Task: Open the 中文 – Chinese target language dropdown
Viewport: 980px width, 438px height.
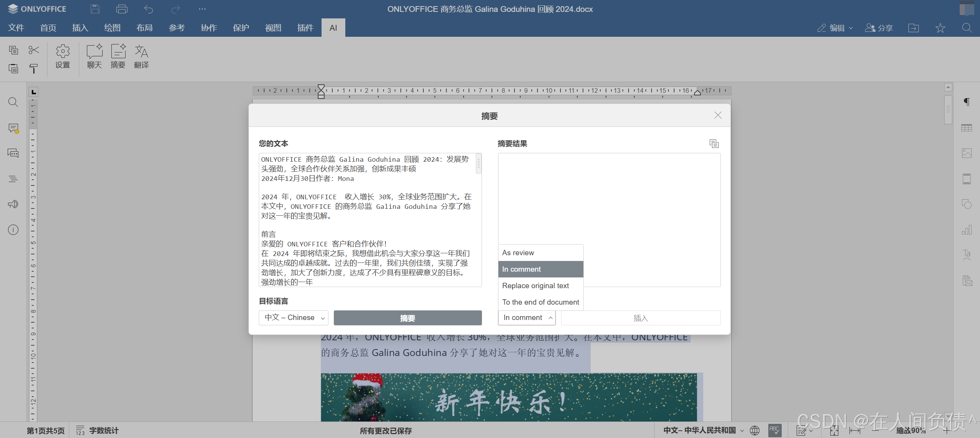Action: [293, 318]
